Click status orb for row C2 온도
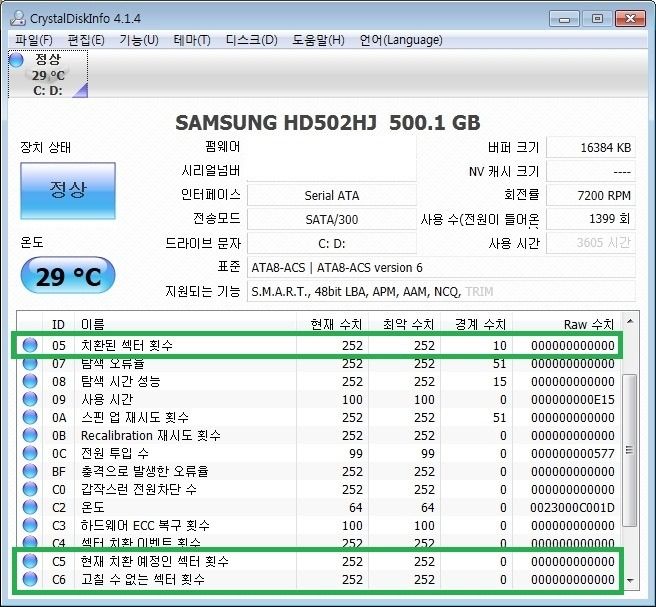Screen dimensions: 656x607 (30, 507)
